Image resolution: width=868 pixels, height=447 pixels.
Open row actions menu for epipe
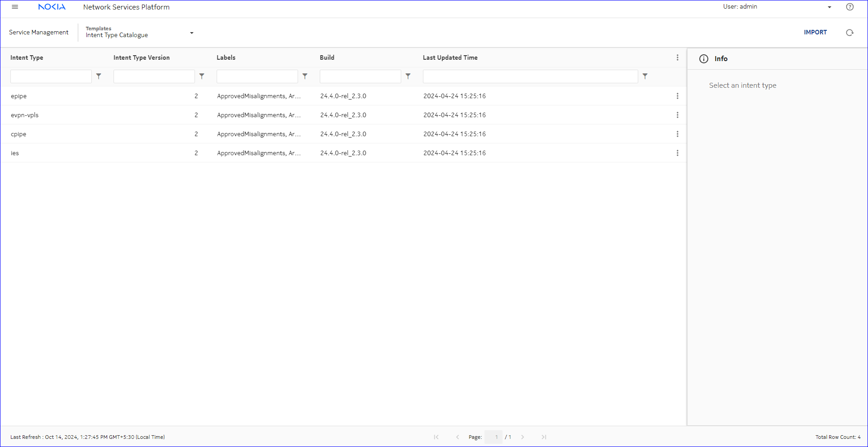click(677, 96)
